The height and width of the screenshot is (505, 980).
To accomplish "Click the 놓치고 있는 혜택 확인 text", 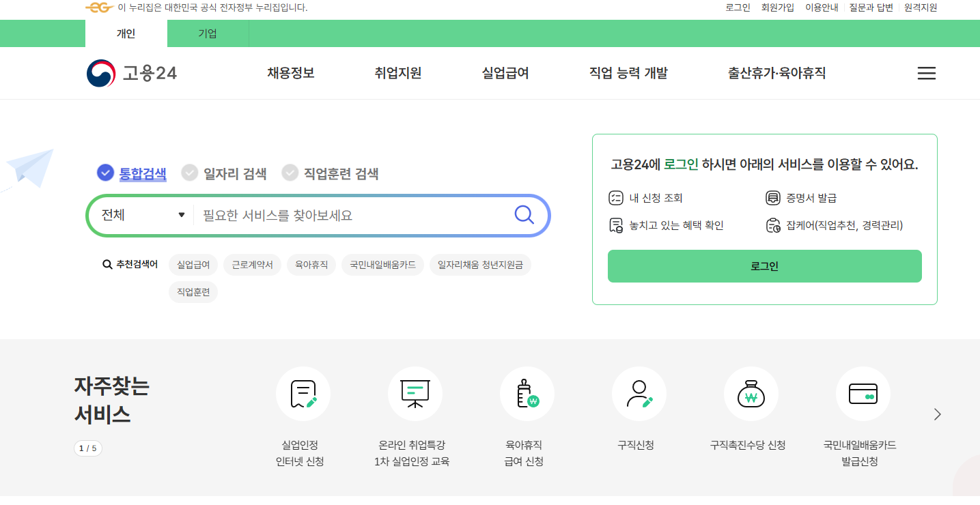I will pos(676,225).
